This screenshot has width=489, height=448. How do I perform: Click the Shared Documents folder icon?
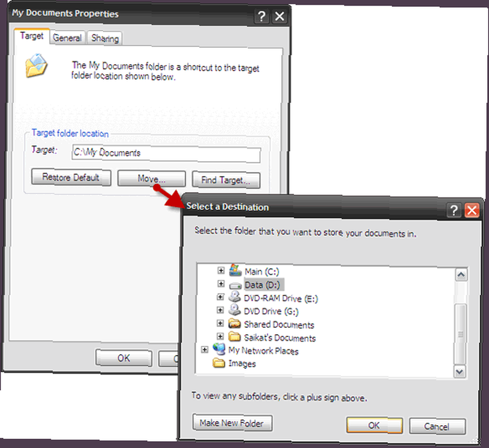pyautogui.click(x=235, y=324)
